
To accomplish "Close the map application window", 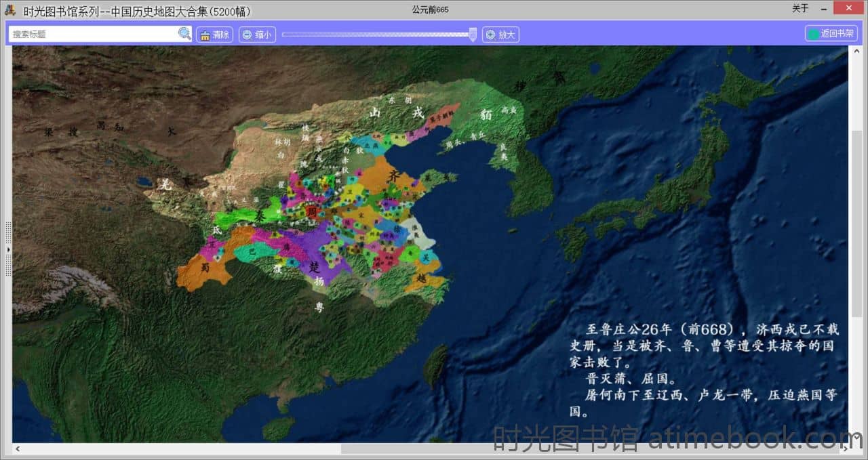I will (x=856, y=9).
